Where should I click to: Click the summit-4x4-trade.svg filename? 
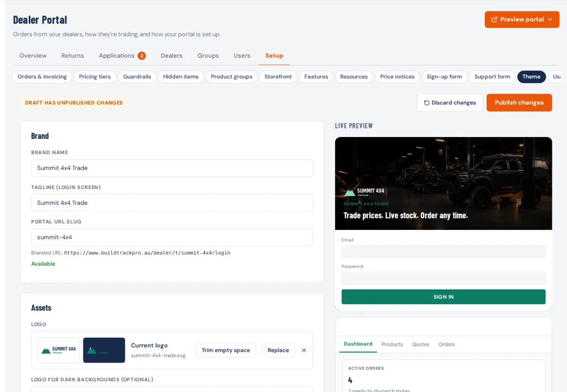click(x=158, y=355)
